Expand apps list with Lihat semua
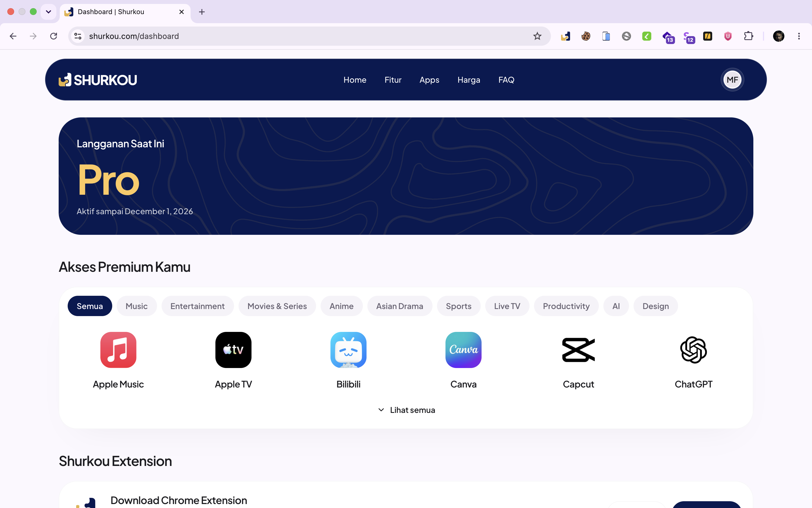This screenshot has height=508, width=812. click(406, 410)
